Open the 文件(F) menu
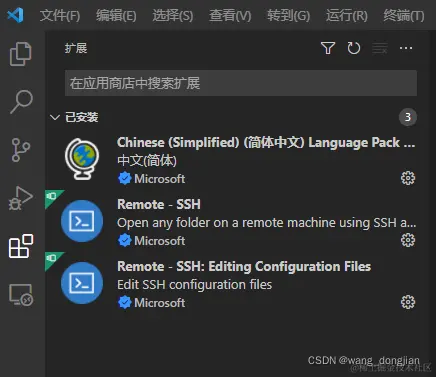Image resolution: width=436 pixels, height=377 pixels. point(60,15)
